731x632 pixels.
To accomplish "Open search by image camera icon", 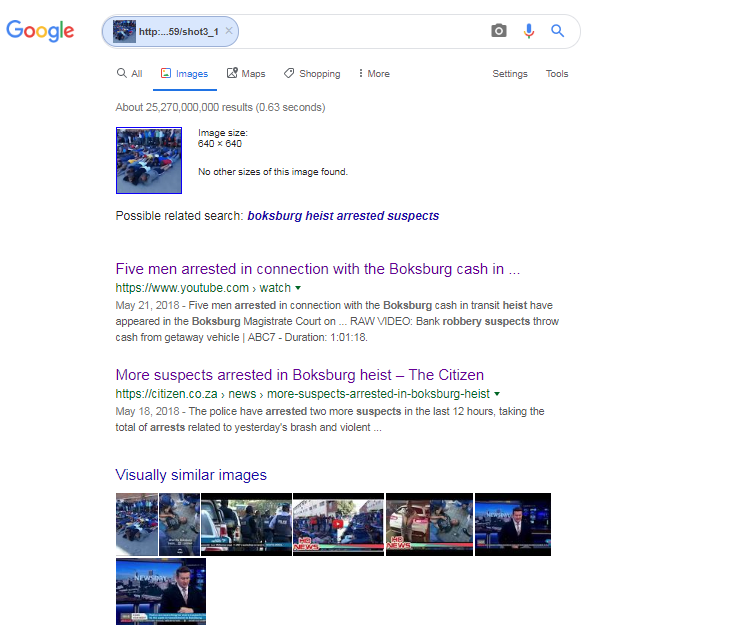I will [x=499, y=31].
